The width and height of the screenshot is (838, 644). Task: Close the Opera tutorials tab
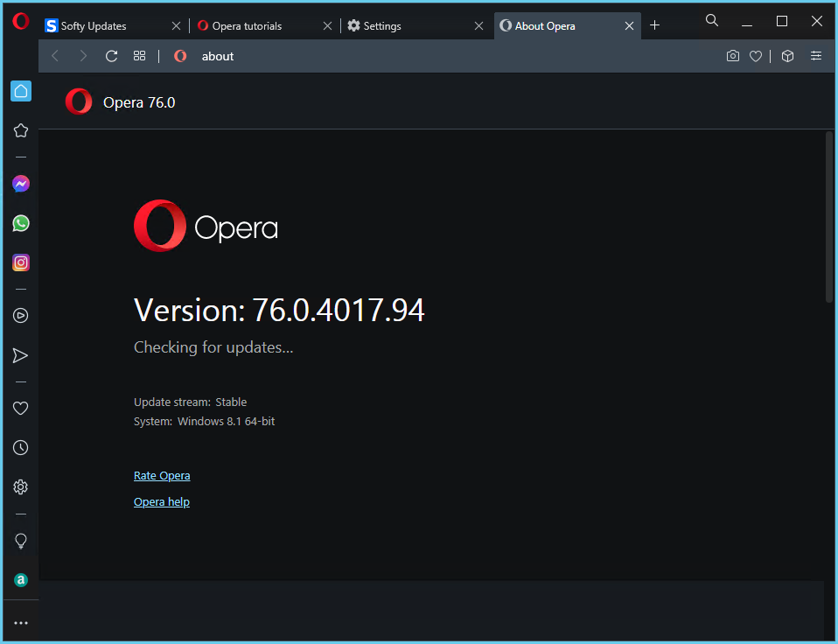point(328,25)
